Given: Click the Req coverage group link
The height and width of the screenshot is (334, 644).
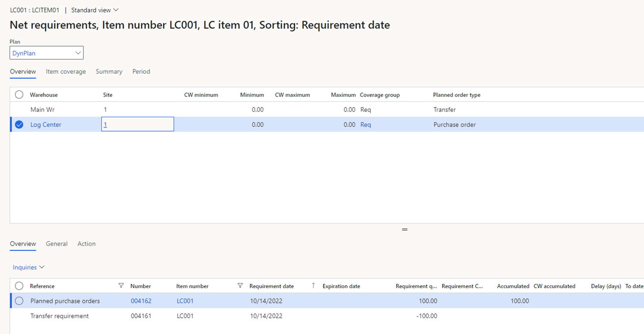Looking at the screenshot, I should coord(365,125).
